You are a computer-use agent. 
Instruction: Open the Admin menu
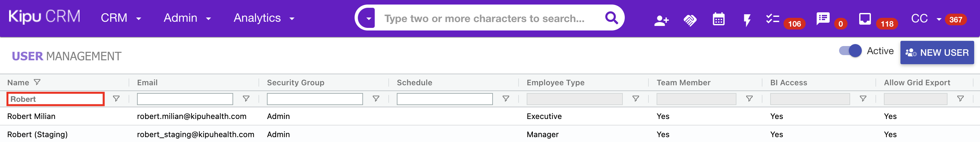(x=187, y=18)
